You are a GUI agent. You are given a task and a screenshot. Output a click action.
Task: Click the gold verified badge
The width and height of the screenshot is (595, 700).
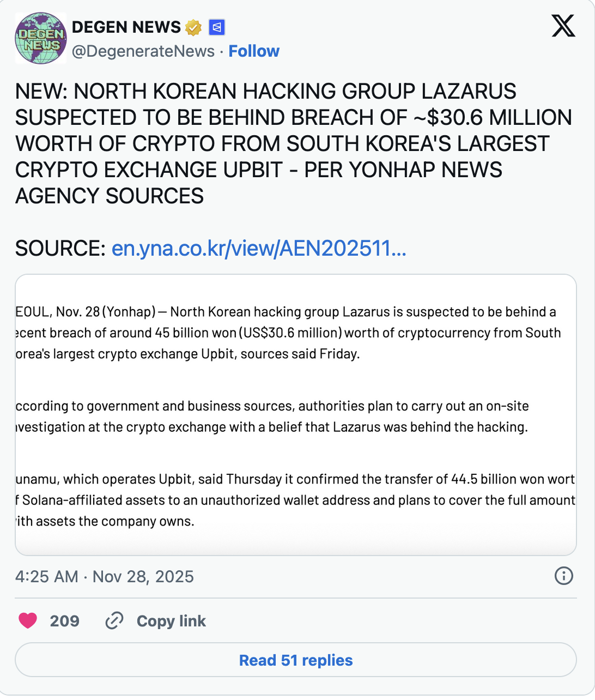click(193, 27)
